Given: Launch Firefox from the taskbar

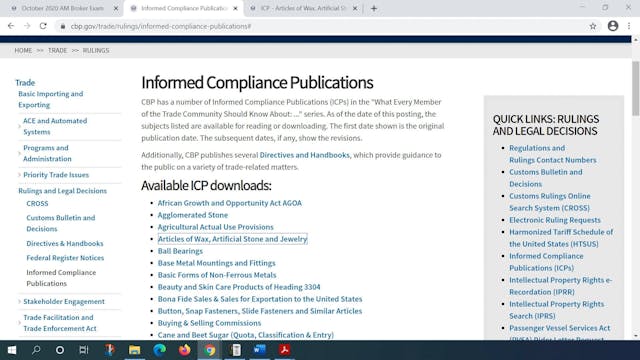Looking at the screenshot, I should coord(184,350).
